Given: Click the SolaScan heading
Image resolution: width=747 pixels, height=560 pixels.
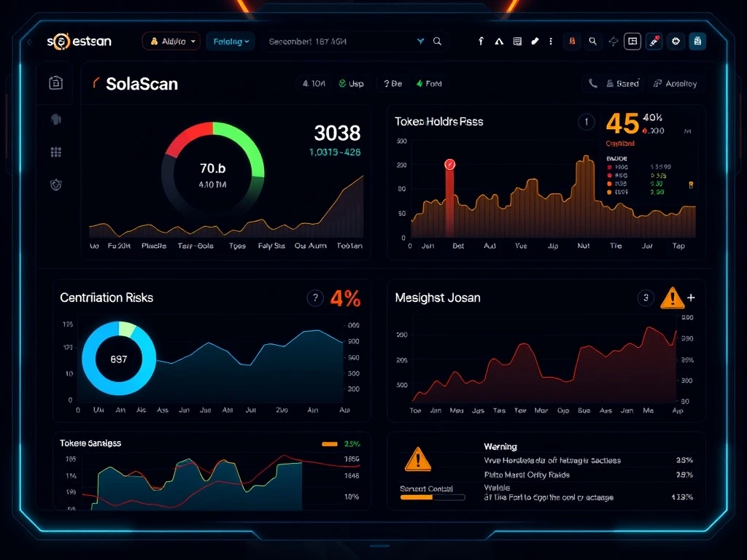Looking at the screenshot, I should [142, 84].
